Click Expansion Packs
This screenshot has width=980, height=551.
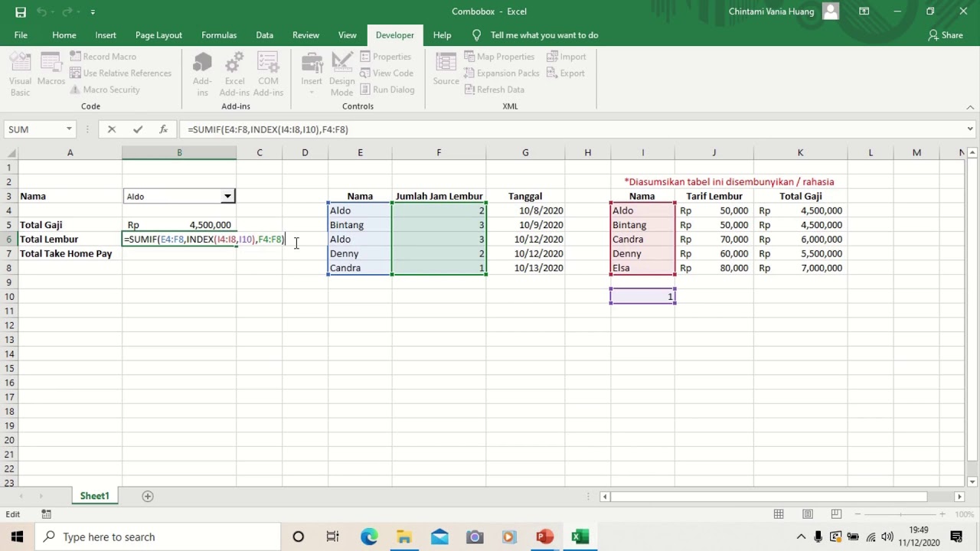(501, 73)
